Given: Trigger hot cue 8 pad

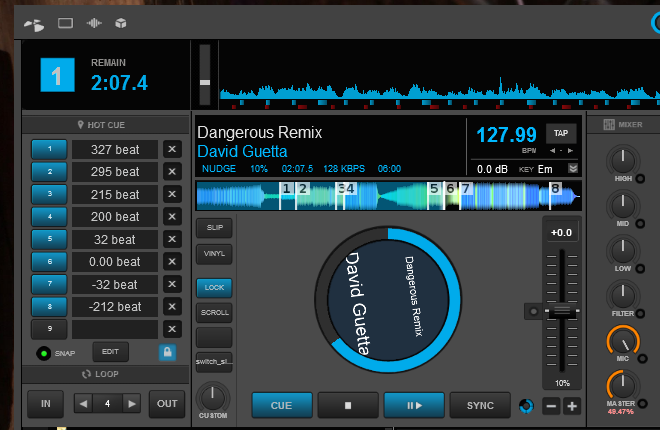Looking at the screenshot, I should 49,307.
